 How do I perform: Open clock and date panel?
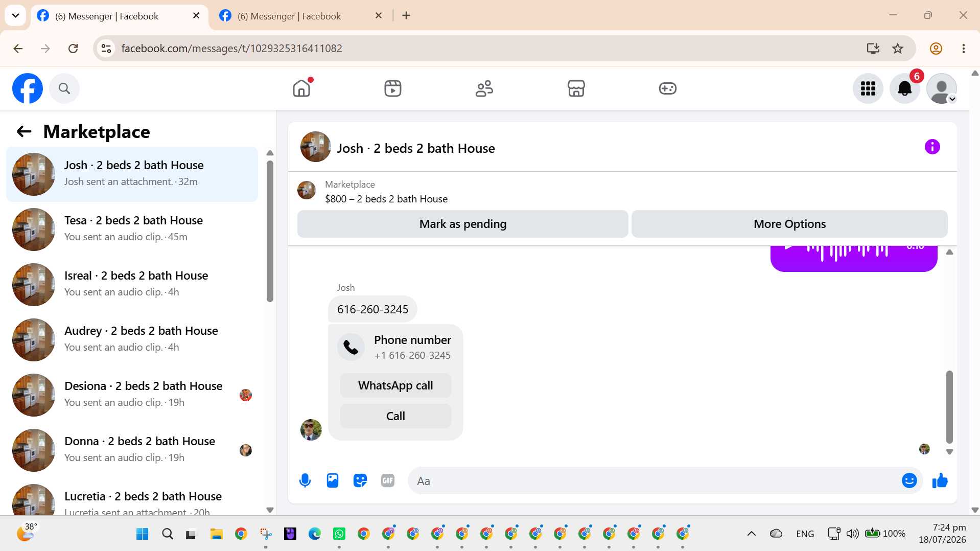942,534
